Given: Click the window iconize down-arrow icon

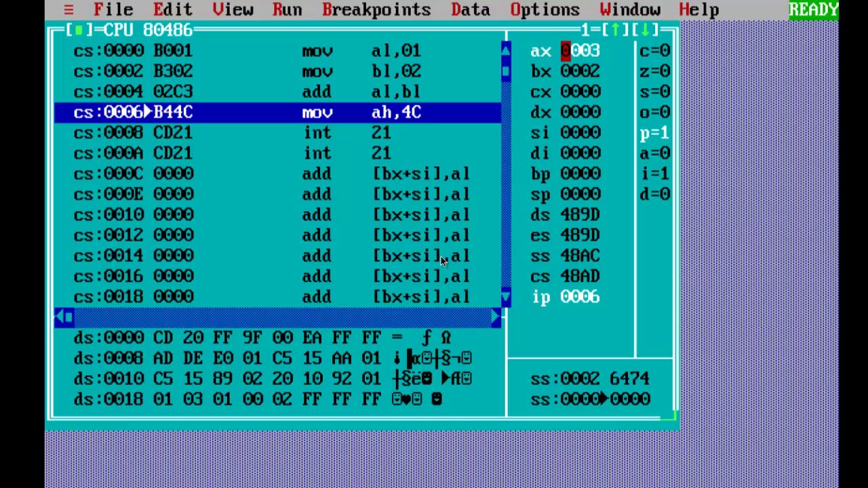Looking at the screenshot, I should [646, 30].
